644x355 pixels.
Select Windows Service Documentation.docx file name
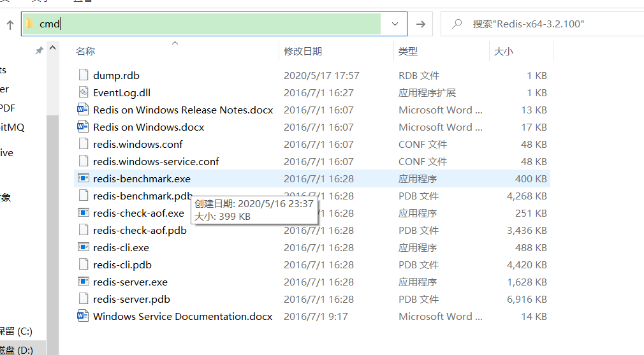[x=183, y=316]
